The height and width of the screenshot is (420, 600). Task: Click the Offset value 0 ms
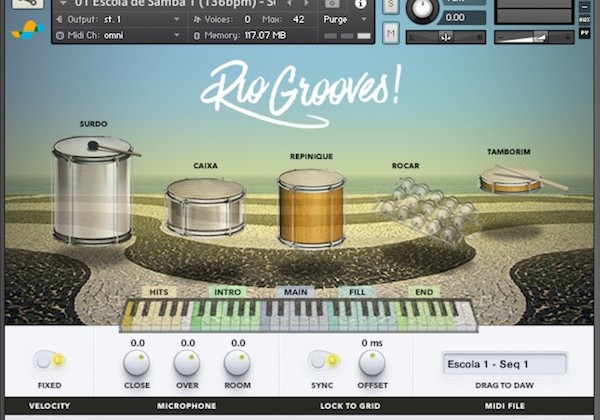coord(372,343)
